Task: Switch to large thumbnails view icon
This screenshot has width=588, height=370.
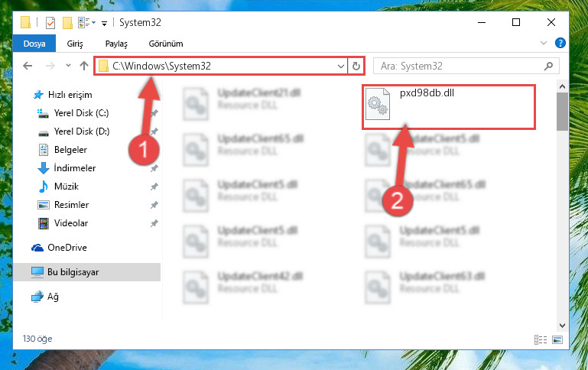Action: point(557,339)
